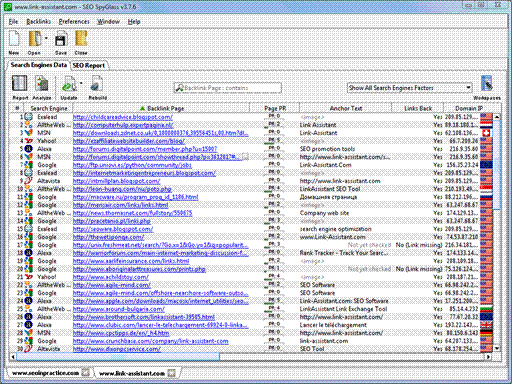Click the Report toolbar icon
The image size is (512, 384).
coord(20,83)
